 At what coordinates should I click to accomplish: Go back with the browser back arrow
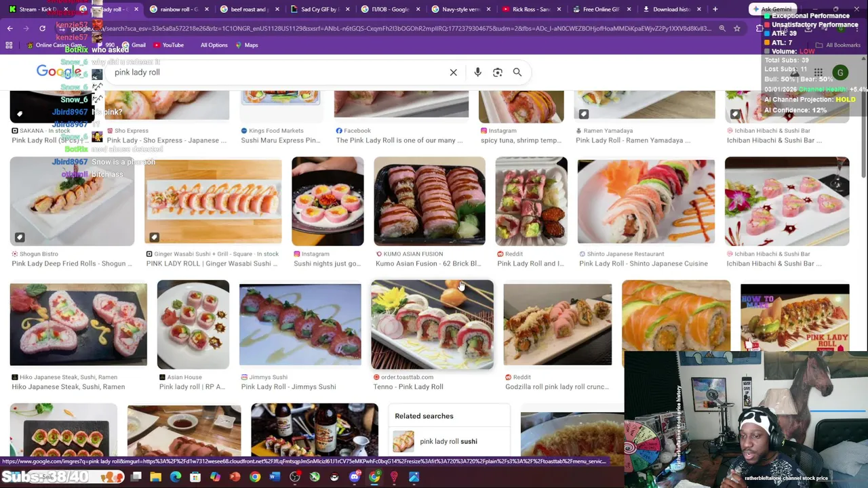(10, 28)
